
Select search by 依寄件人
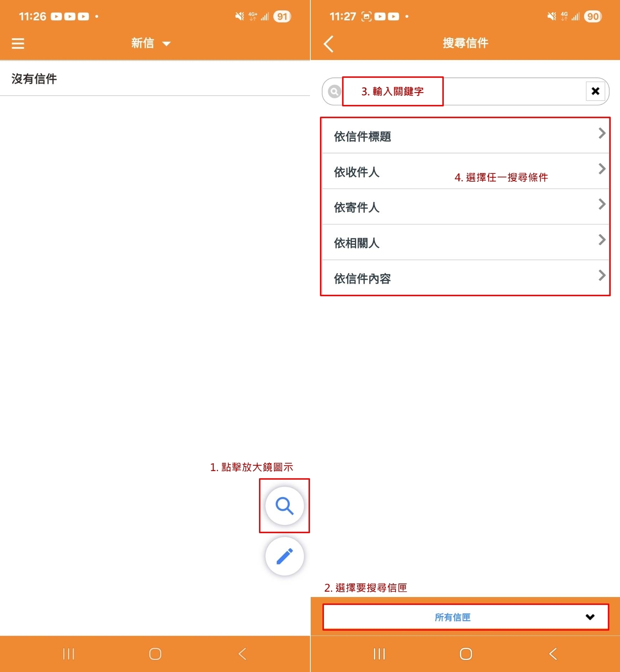click(357, 207)
